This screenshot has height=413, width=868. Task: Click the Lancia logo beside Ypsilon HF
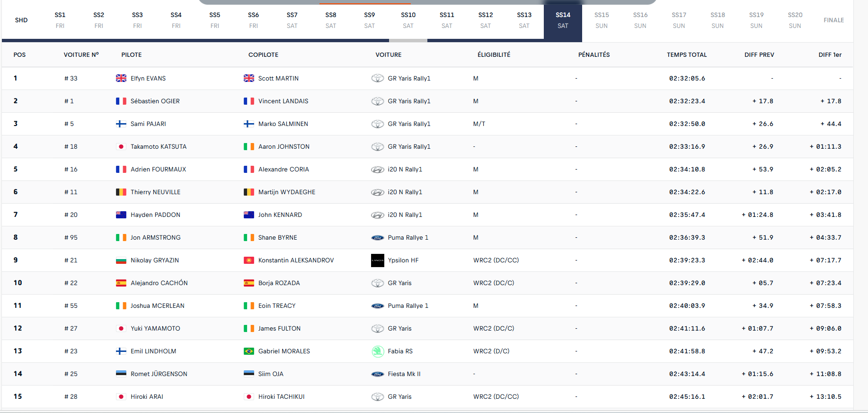(x=378, y=260)
